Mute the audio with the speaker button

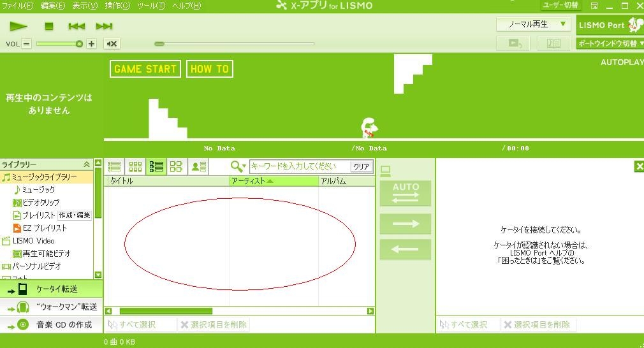click(112, 43)
